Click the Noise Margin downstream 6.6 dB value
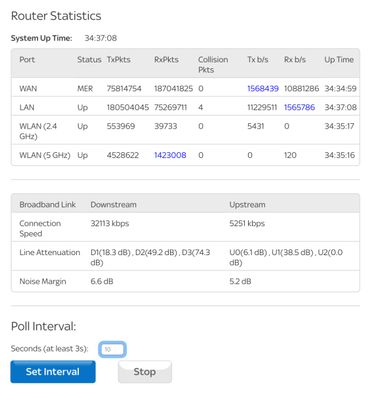 [102, 281]
